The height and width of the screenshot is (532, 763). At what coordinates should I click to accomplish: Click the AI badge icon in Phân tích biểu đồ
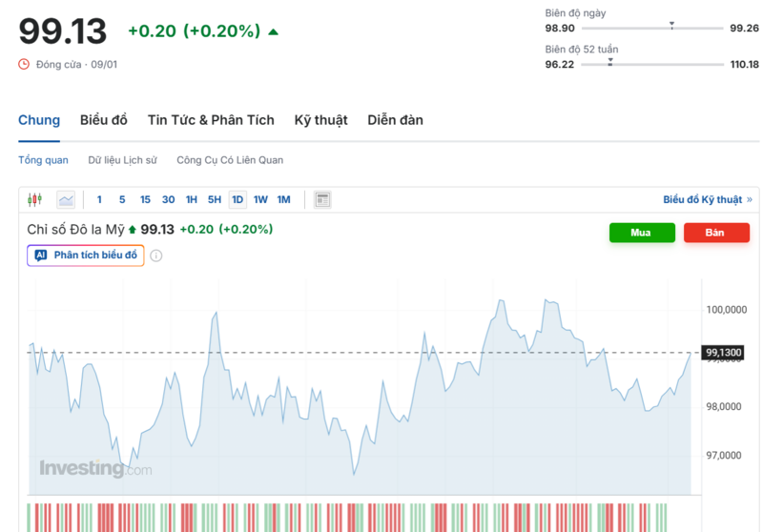41,256
